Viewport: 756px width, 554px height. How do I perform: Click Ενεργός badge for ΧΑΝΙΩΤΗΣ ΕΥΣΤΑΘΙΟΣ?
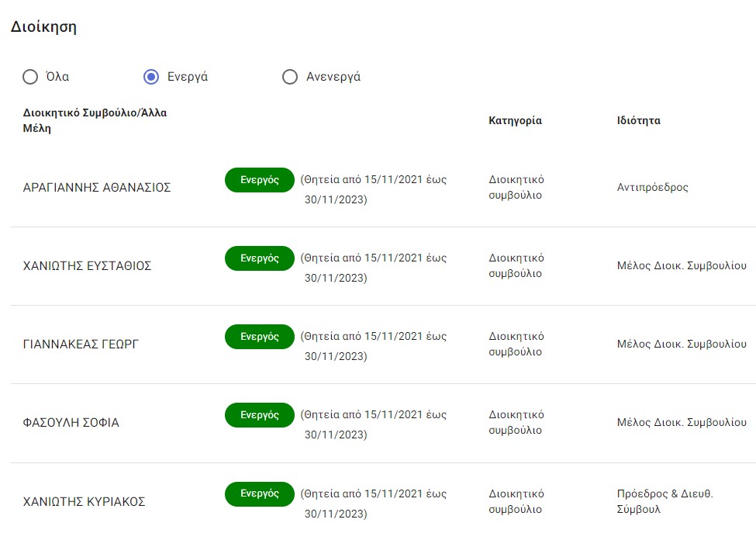pyautogui.click(x=259, y=258)
